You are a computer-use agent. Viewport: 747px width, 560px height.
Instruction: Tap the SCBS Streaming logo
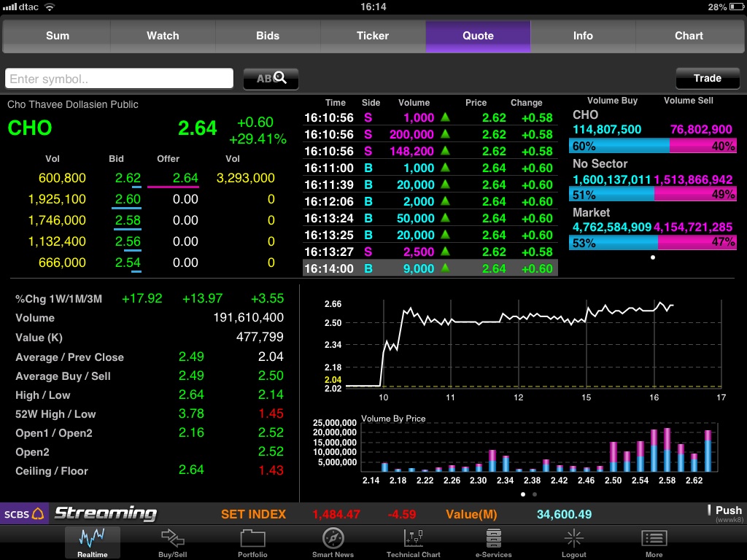tap(80, 513)
